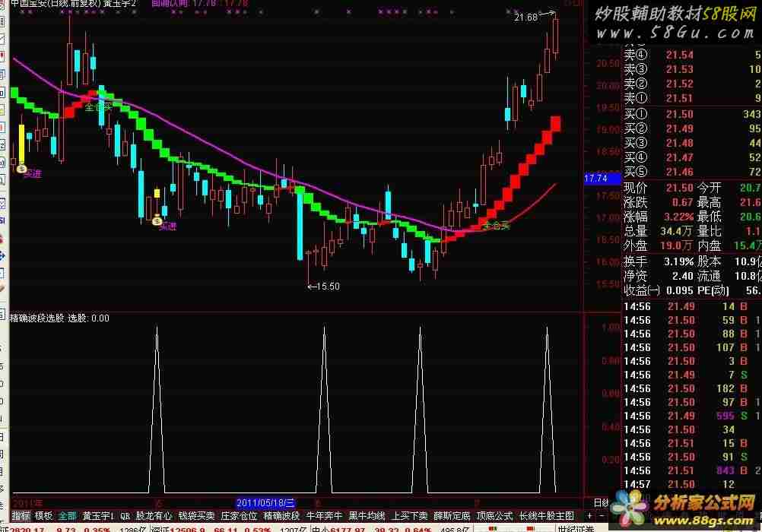Click the 买② 21.49 bid row
This screenshot has height=532, width=762.
point(693,128)
